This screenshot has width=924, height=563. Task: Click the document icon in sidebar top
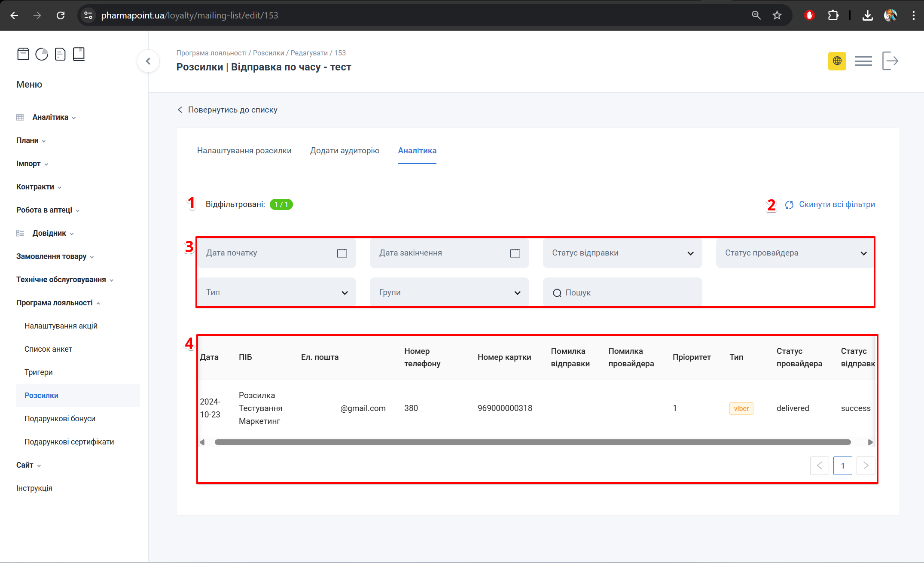coord(60,54)
